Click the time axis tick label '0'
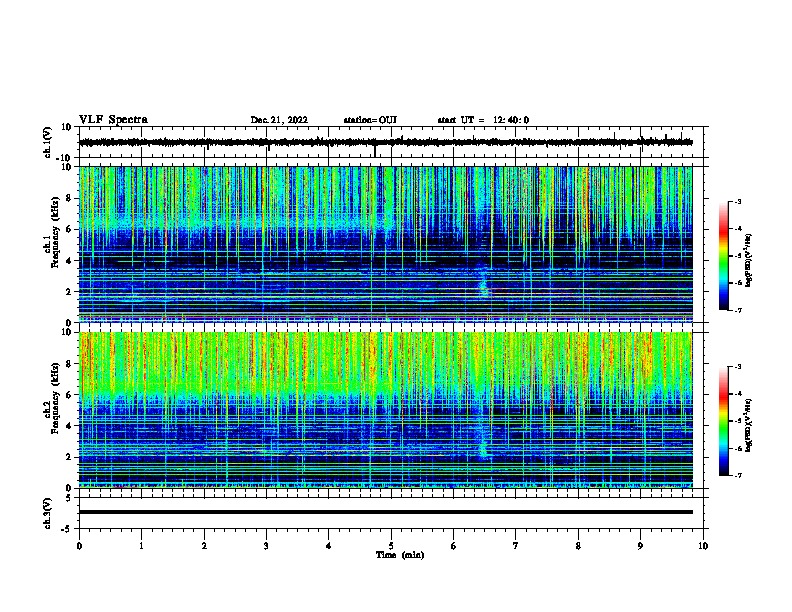 79,546
